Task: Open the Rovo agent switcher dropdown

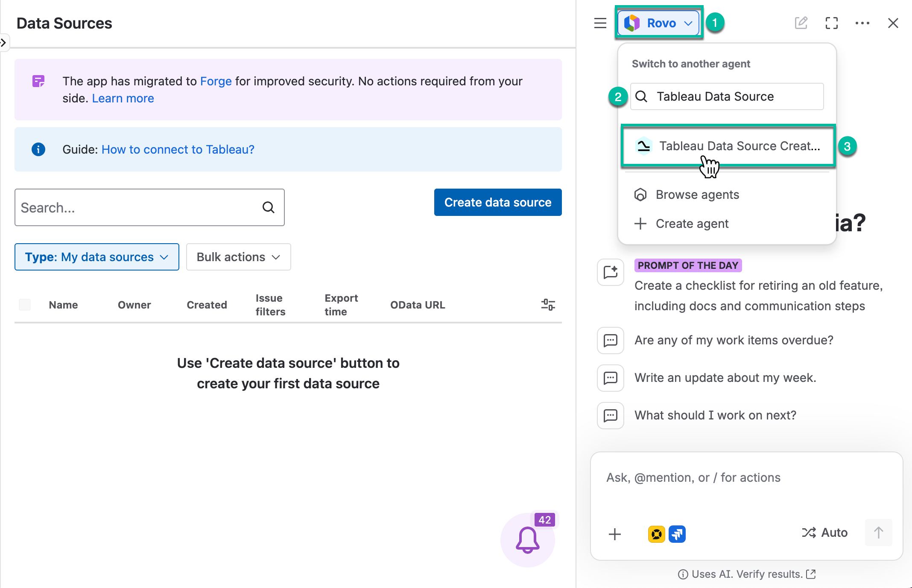Action: coord(659,23)
